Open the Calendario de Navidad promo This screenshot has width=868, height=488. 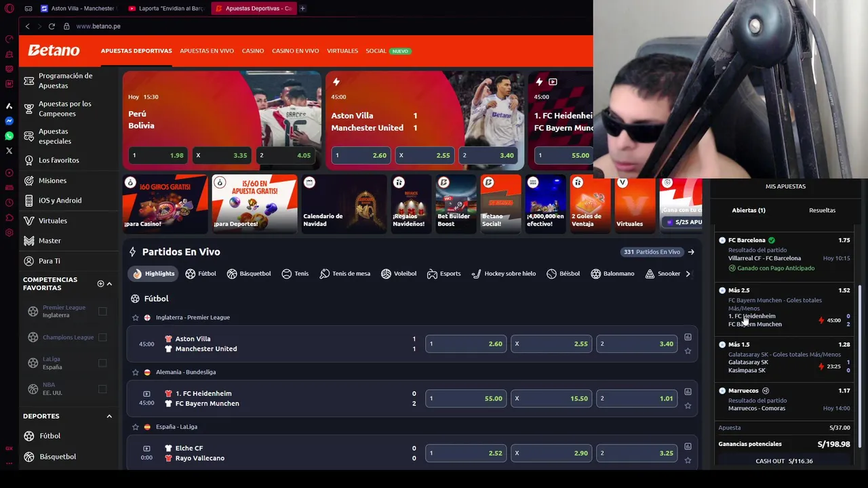[x=344, y=204]
